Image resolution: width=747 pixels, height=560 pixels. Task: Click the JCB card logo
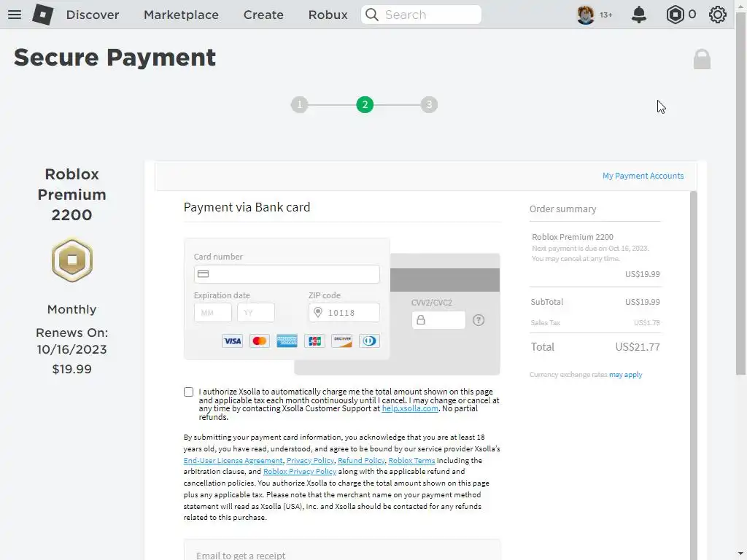(x=314, y=341)
